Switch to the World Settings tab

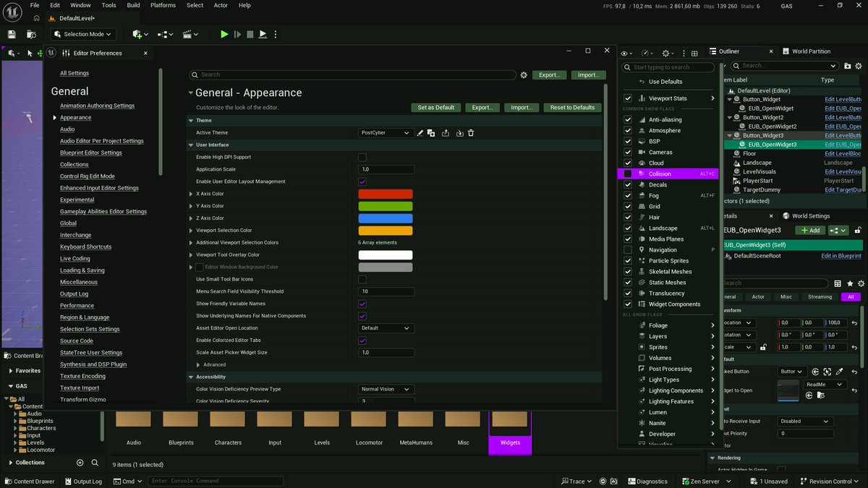[806, 215]
